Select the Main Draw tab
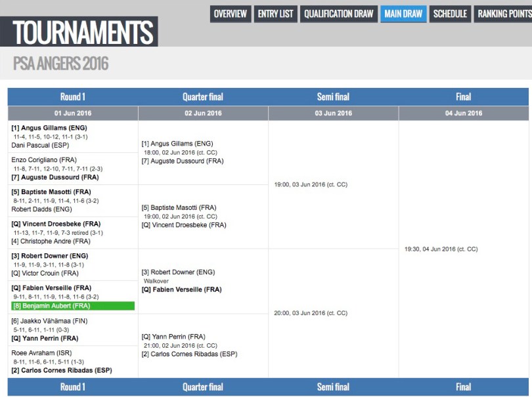The height and width of the screenshot is (397, 532). pyautogui.click(x=403, y=14)
